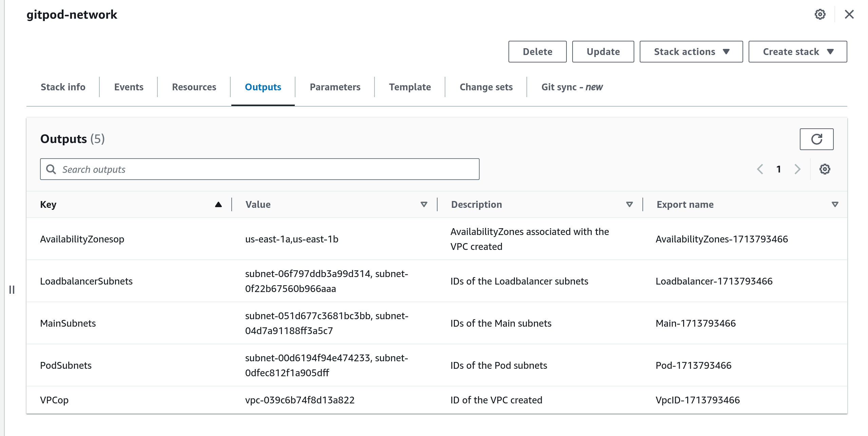Sort the Description column

pyautogui.click(x=629, y=204)
